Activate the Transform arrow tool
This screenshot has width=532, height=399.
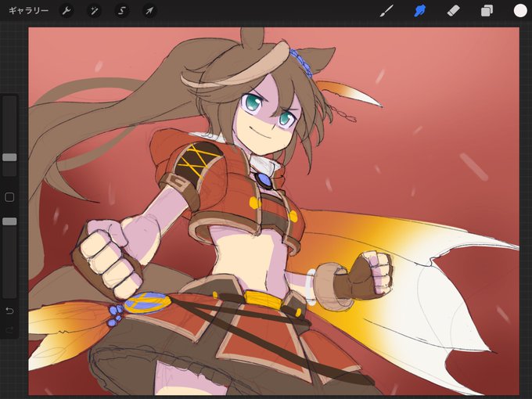[149, 11]
